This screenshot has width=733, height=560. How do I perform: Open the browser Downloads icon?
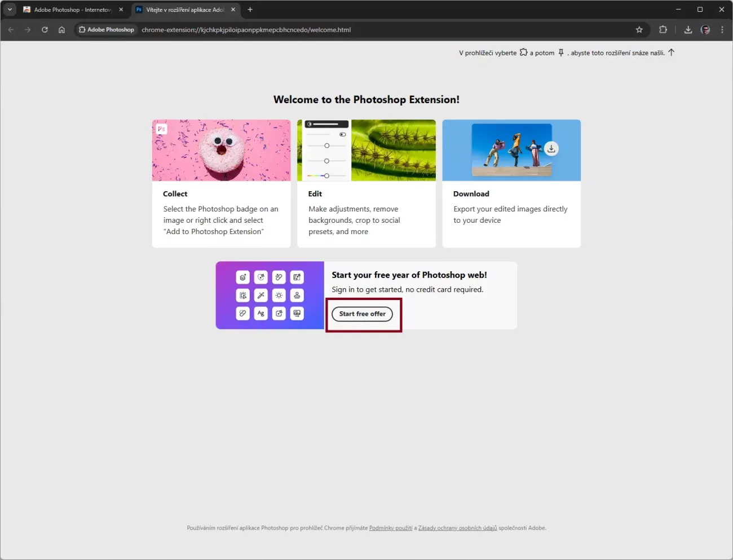tap(688, 30)
